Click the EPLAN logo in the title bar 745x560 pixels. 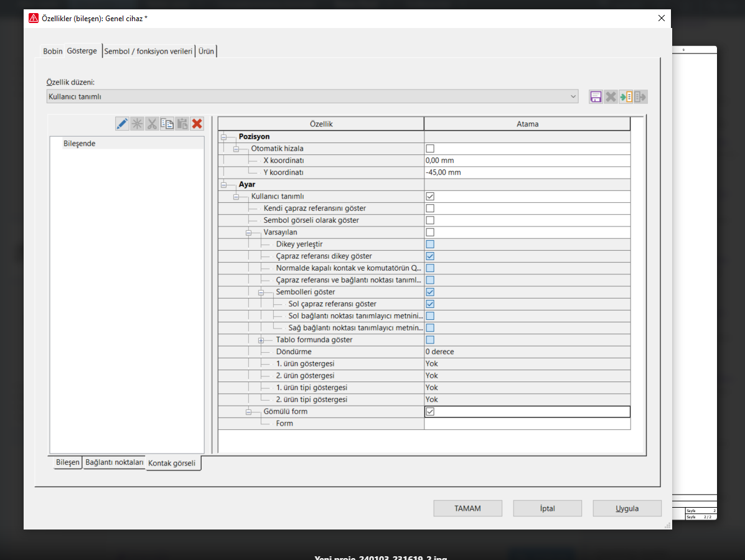[33, 18]
